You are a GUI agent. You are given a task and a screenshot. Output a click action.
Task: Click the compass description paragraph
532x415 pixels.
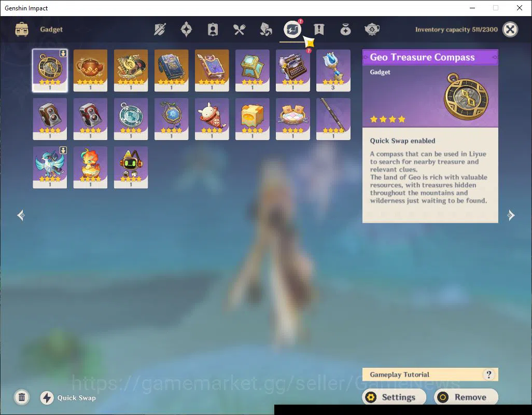tap(428, 177)
